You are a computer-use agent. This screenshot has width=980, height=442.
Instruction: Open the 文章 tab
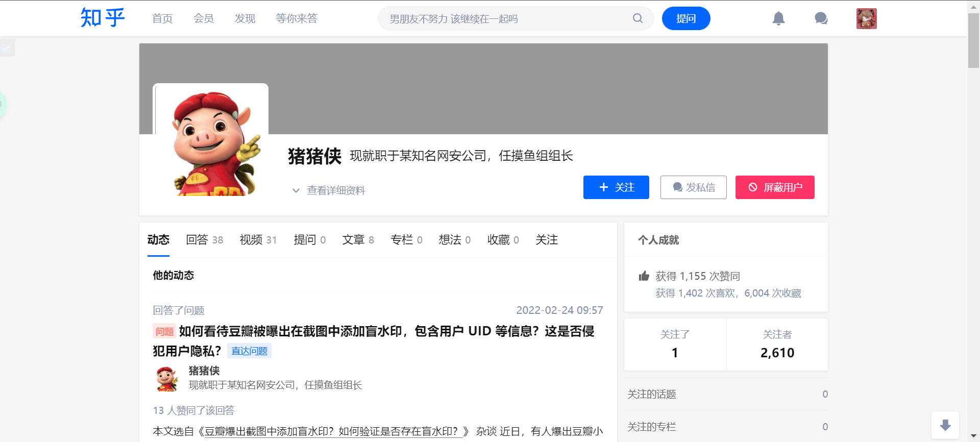pyautogui.click(x=358, y=240)
